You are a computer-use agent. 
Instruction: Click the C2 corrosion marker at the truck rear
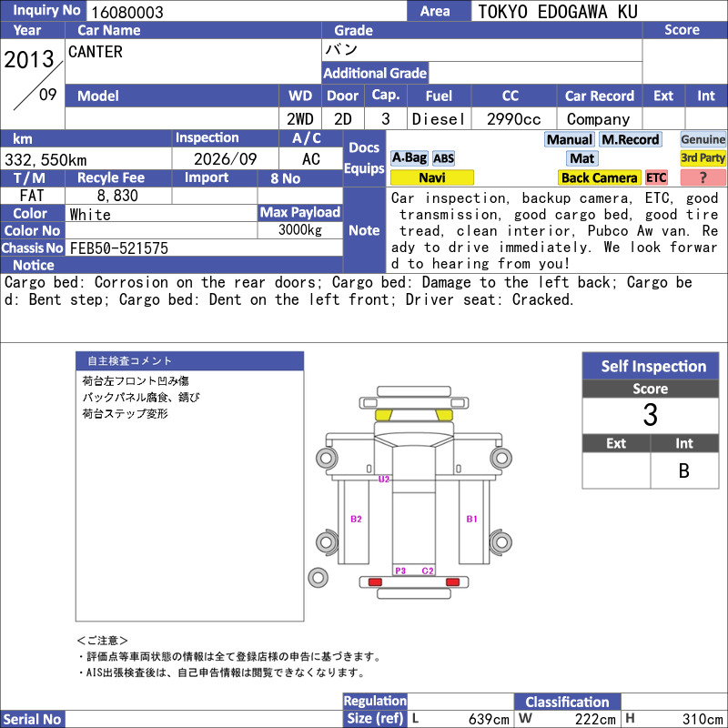click(428, 571)
